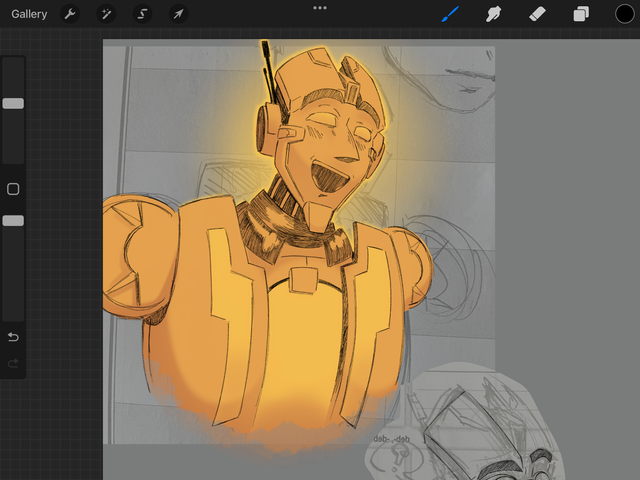This screenshot has height=480, width=640.
Task: Activate the Transform arrow tool
Action: pos(178,14)
